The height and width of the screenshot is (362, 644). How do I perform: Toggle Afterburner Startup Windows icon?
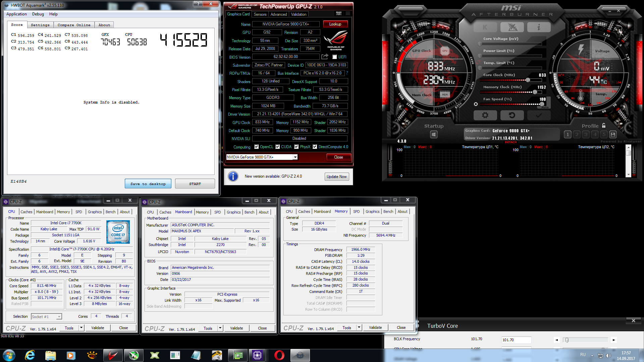(434, 134)
